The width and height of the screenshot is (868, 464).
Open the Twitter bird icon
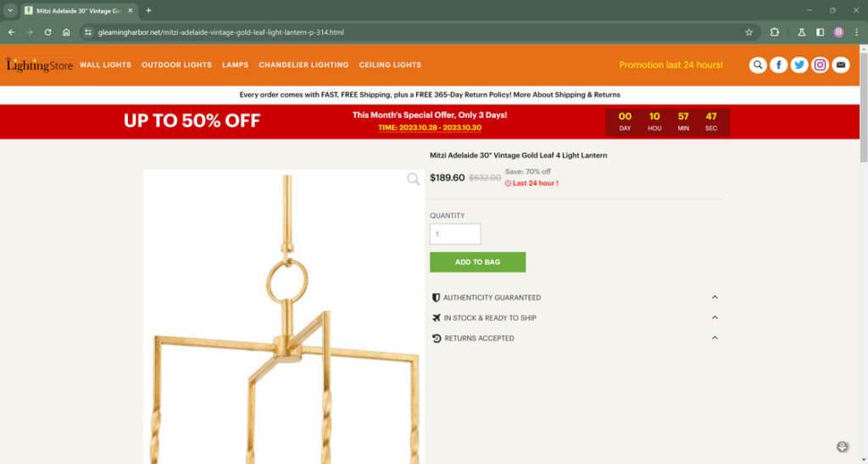tap(798, 64)
